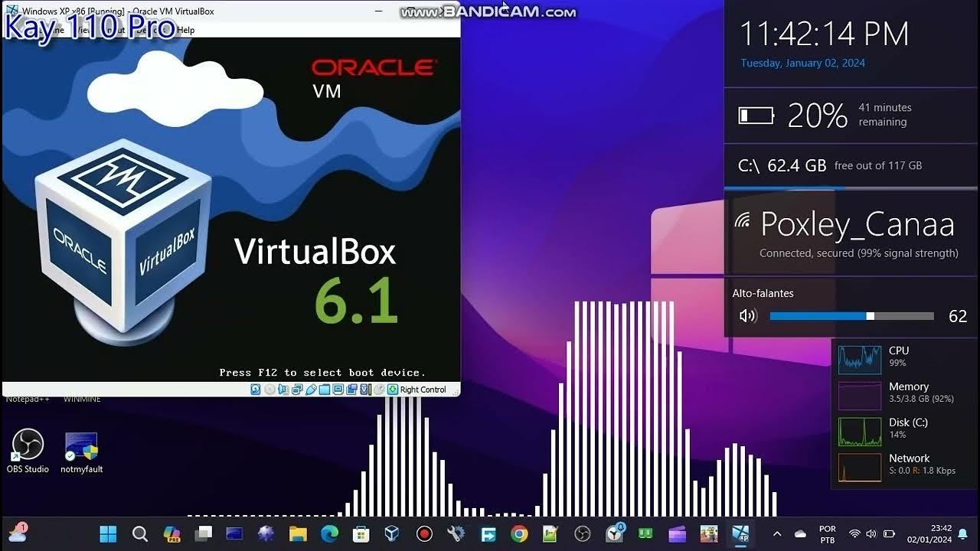Click the Network usage graph widget
Screen dimensions: 980x551
(860, 468)
